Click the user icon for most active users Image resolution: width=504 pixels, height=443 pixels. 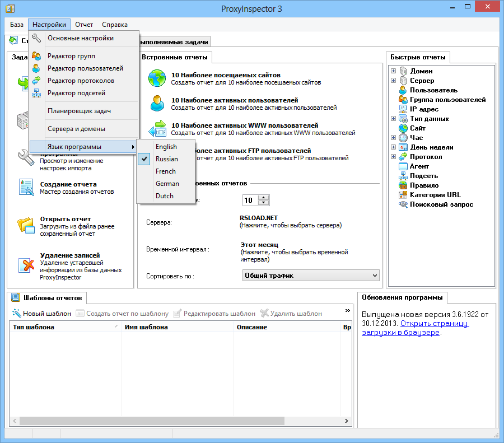tap(157, 103)
